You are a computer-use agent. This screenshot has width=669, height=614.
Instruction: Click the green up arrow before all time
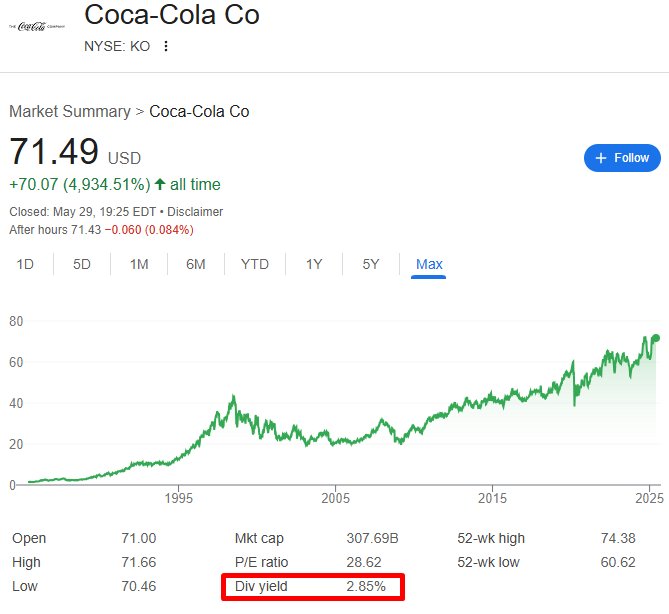point(160,184)
